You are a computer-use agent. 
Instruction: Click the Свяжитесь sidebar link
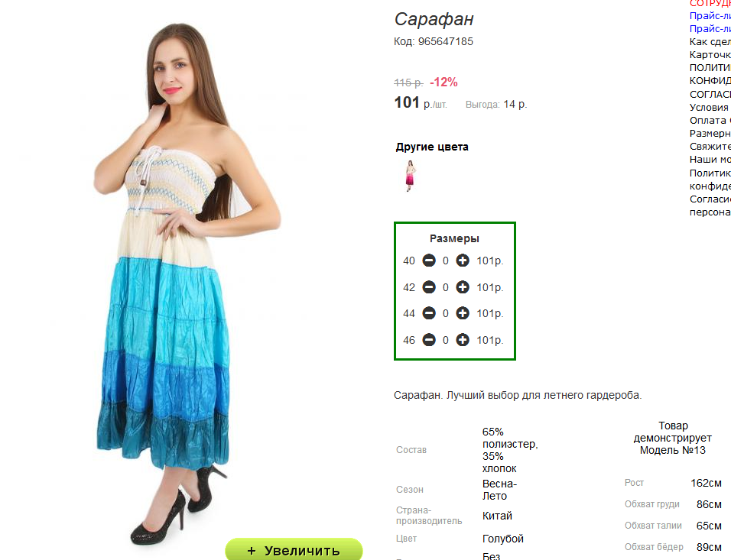(710, 146)
